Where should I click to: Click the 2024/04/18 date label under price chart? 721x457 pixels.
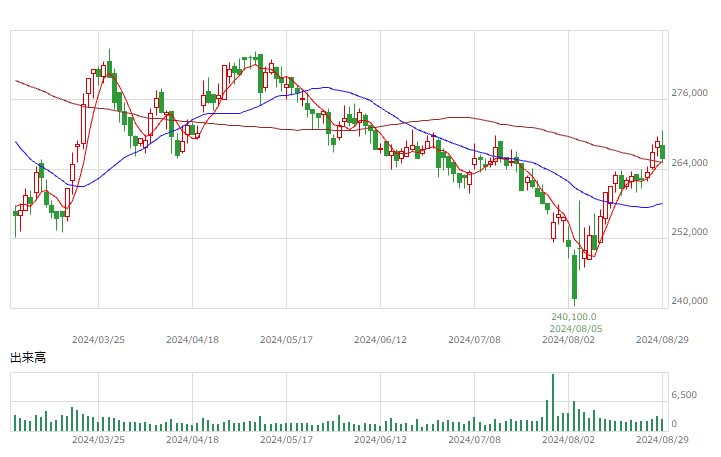(192, 340)
